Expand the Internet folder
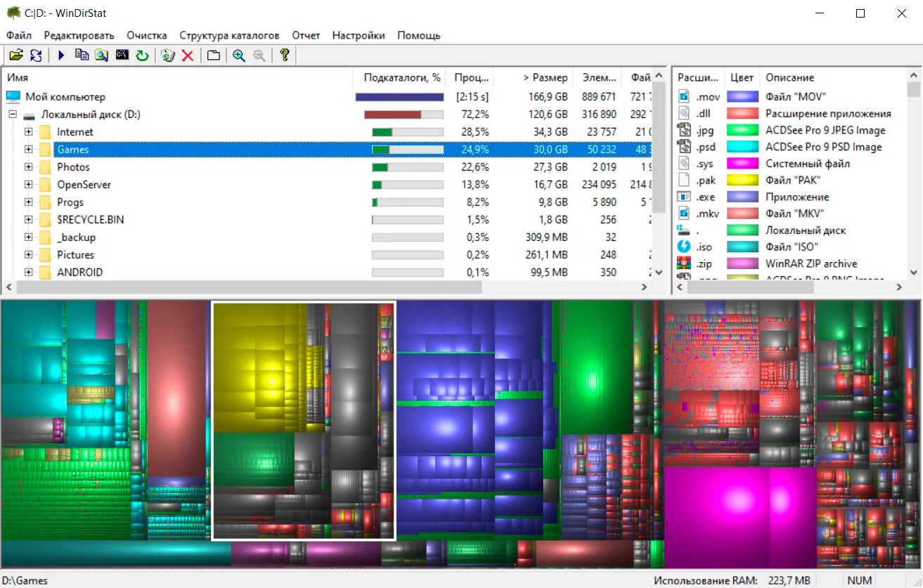 coord(28,132)
